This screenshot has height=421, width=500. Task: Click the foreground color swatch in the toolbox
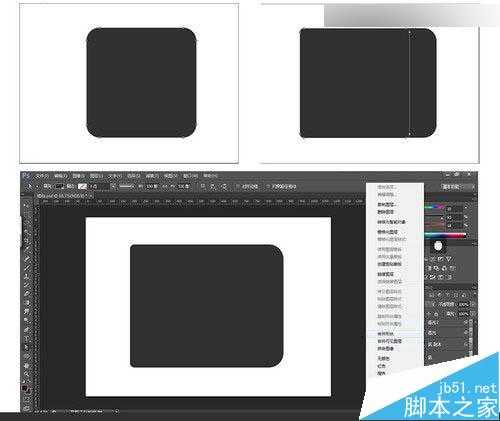coord(25,388)
